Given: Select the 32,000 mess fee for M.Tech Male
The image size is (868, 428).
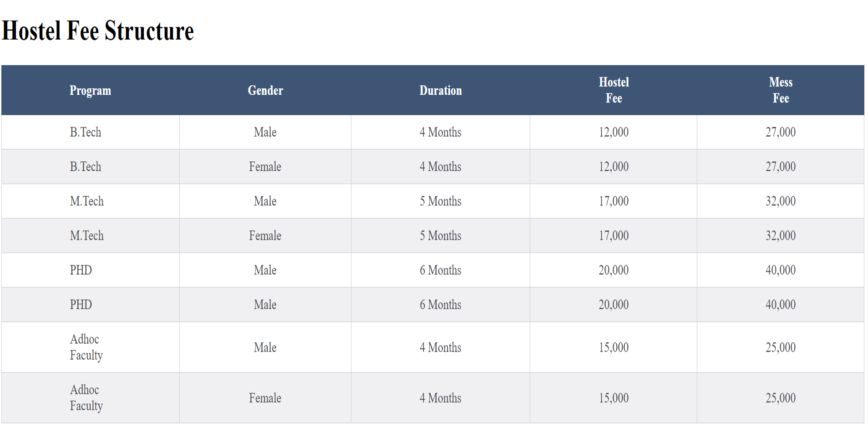Looking at the screenshot, I should (781, 201).
